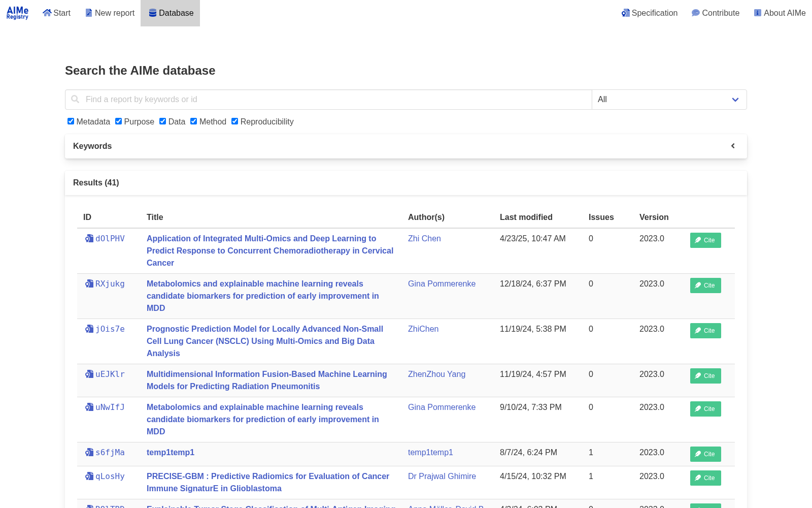Open the Contribute page

pos(716,13)
